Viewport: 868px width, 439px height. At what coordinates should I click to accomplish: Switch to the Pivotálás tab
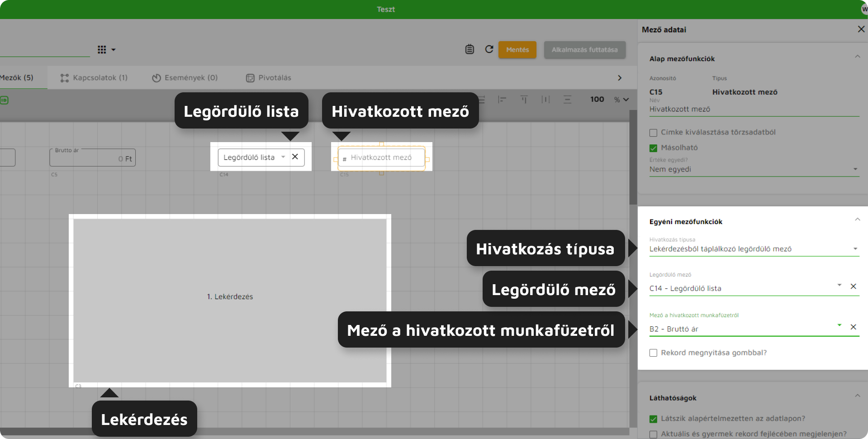(268, 77)
